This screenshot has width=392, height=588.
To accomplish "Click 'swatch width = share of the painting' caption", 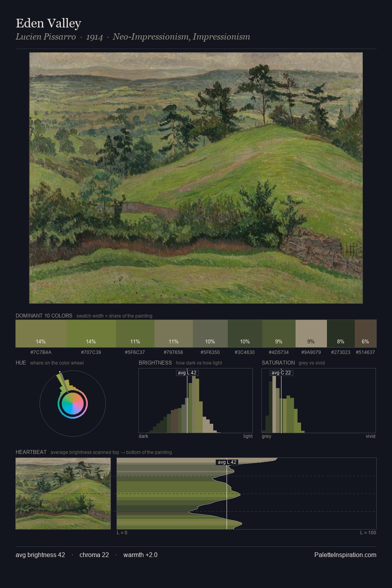I will (x=114, y=316).
